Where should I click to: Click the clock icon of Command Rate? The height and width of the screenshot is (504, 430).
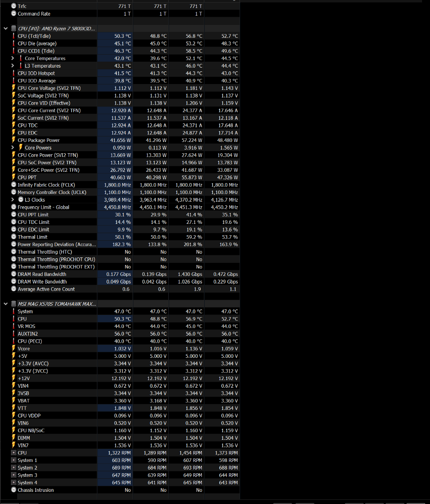[x=14, y=14]
